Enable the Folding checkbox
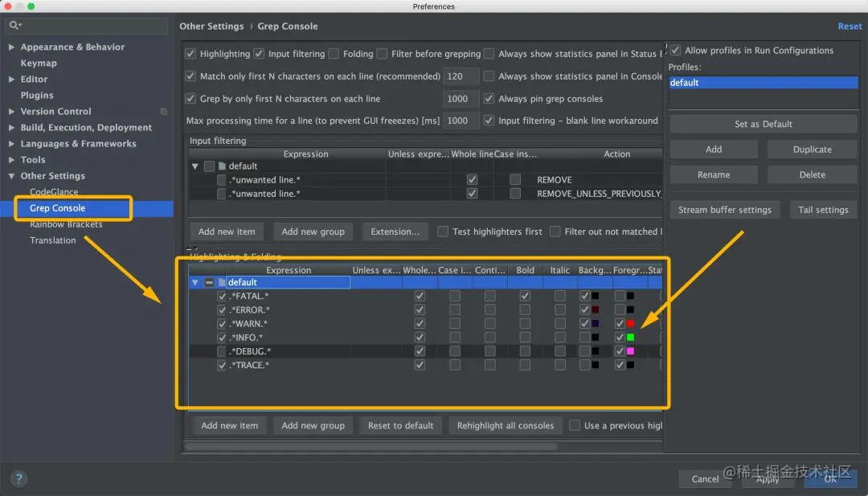Screen dimensions: 868x496 334,54
